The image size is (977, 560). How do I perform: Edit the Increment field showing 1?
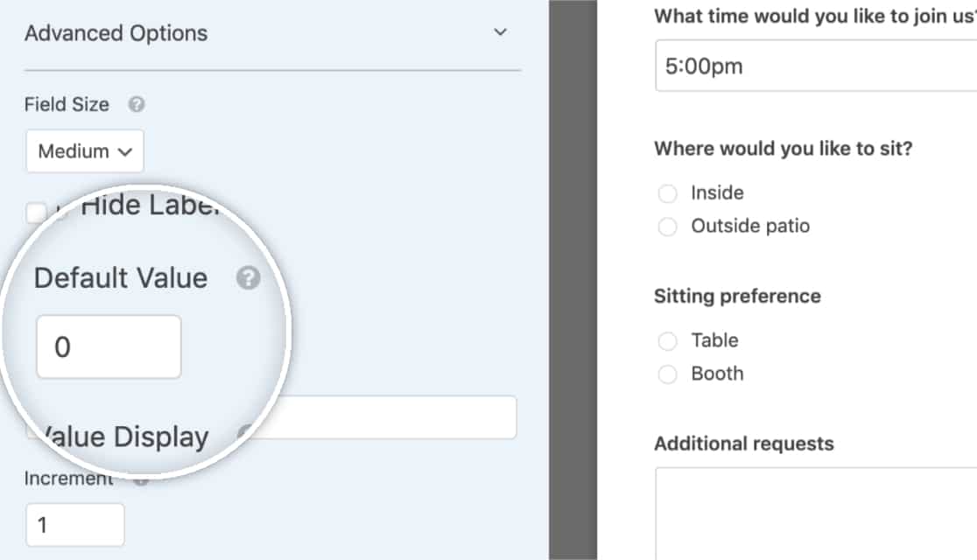click(75, 525)
